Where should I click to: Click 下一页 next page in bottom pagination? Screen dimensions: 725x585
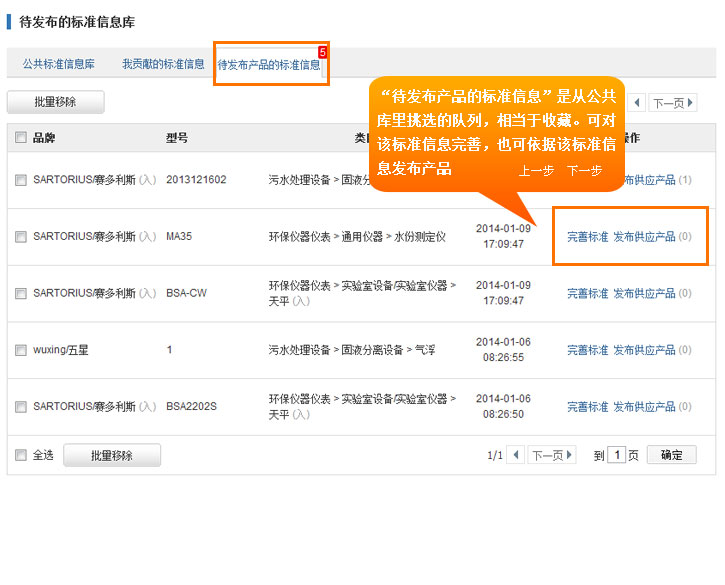552,455
